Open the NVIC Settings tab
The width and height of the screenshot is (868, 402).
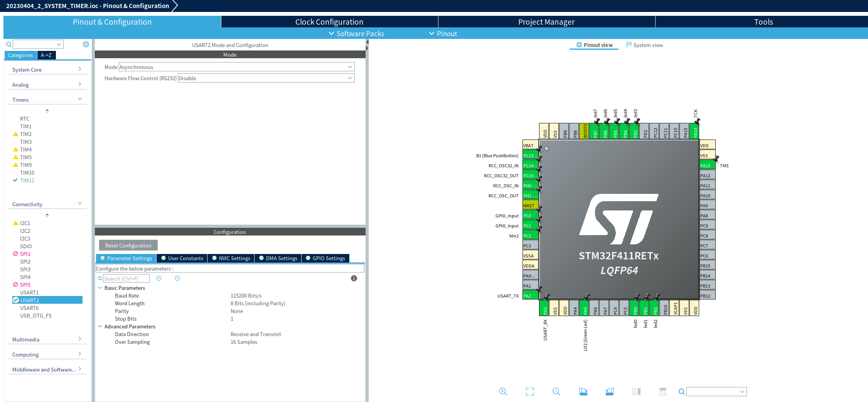[231, 258]
